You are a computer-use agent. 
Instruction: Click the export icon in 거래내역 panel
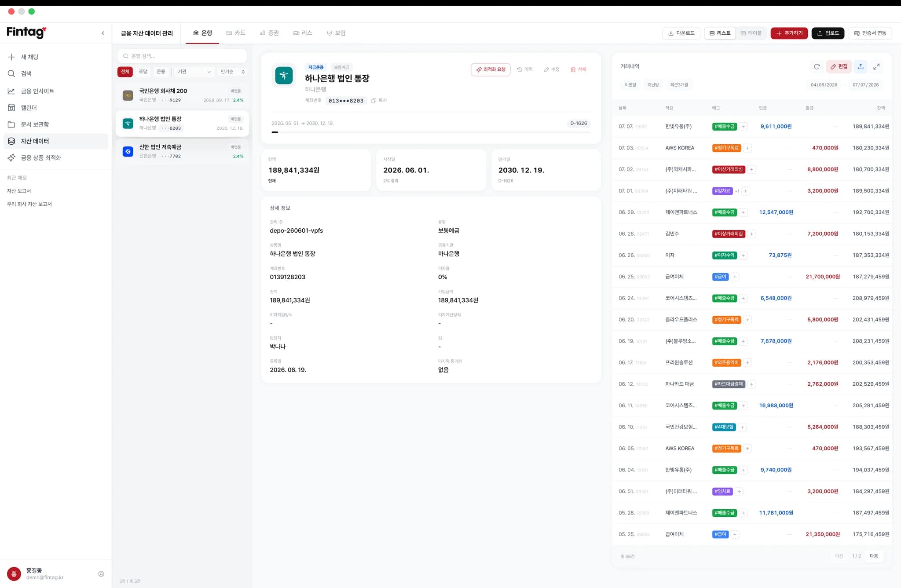pyautogui.click(x=861, y=67)
